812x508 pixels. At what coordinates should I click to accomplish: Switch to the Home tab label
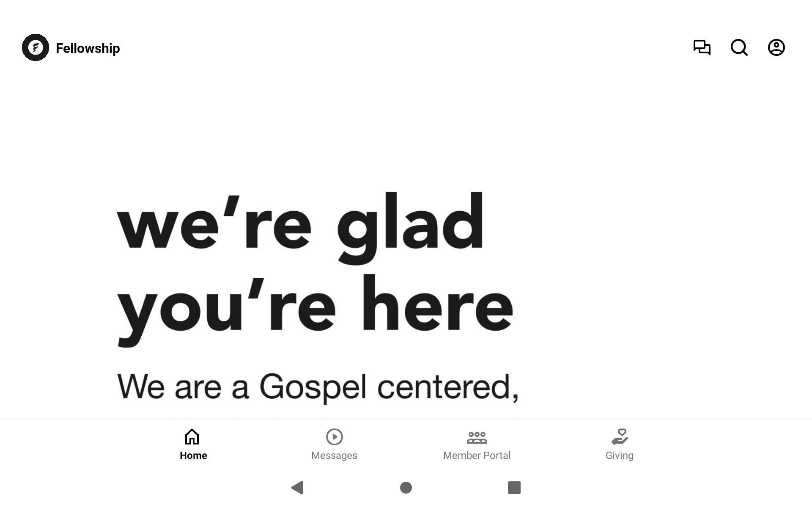point(193,456)
